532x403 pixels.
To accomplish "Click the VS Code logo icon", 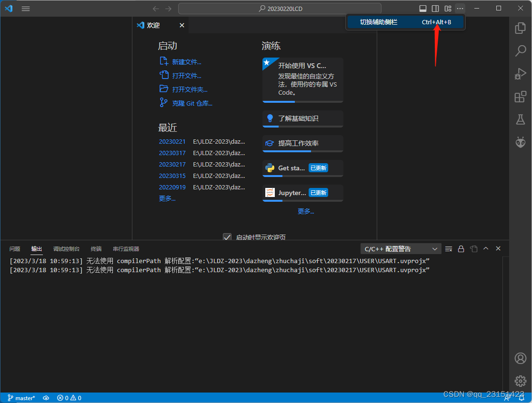I will pyautogui.click(x=9, y=9).
